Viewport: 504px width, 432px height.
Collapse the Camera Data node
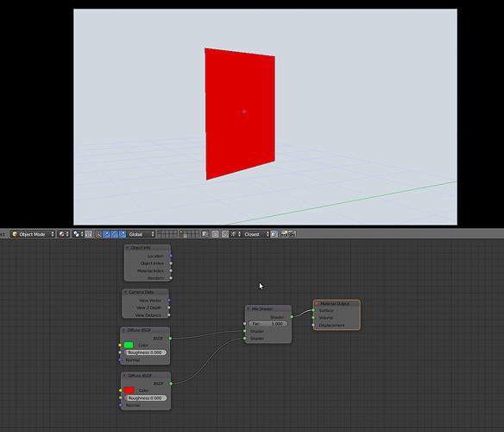click(125, 292)
